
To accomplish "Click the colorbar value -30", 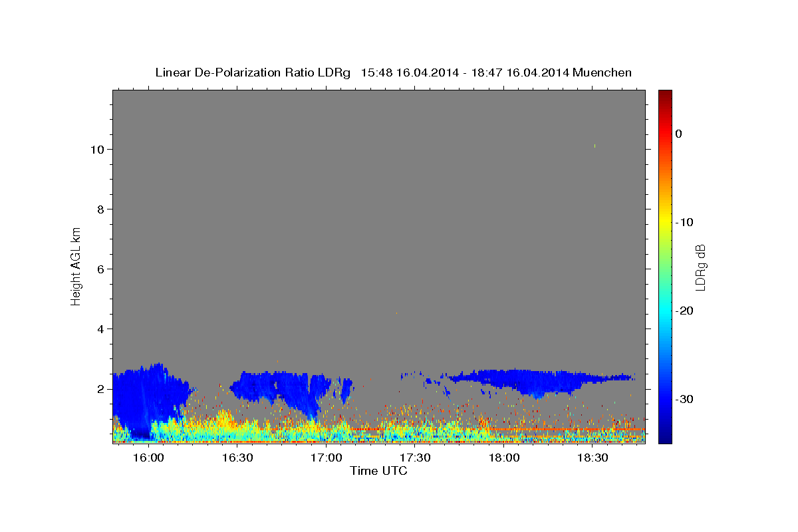I will 685,399.
